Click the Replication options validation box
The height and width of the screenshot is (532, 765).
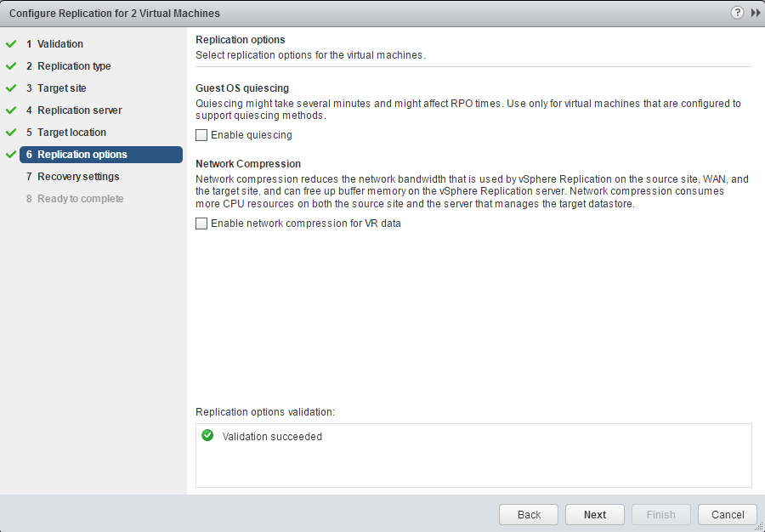(x=473, y=466)
